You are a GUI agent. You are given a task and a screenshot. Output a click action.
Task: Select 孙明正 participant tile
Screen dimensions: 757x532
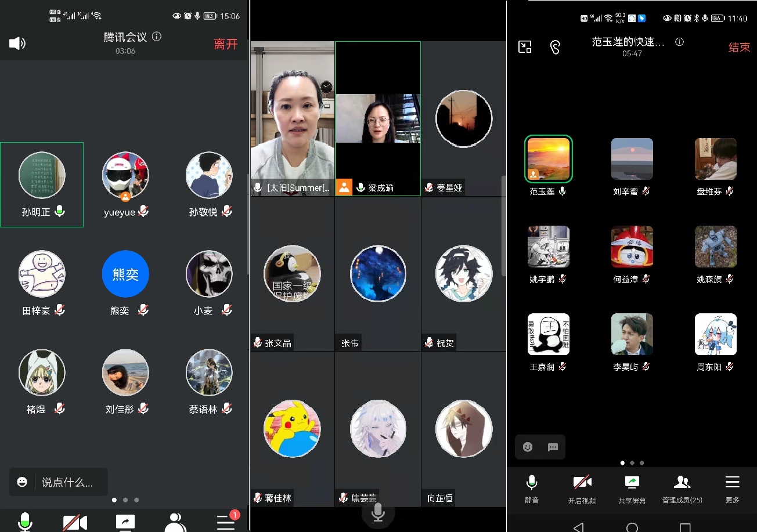pos(42,184)
